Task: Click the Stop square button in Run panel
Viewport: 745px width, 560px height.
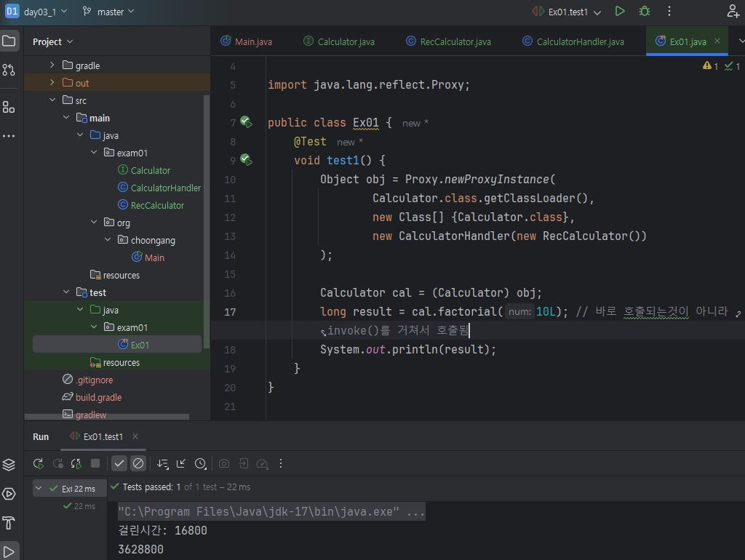Action: 95,463
